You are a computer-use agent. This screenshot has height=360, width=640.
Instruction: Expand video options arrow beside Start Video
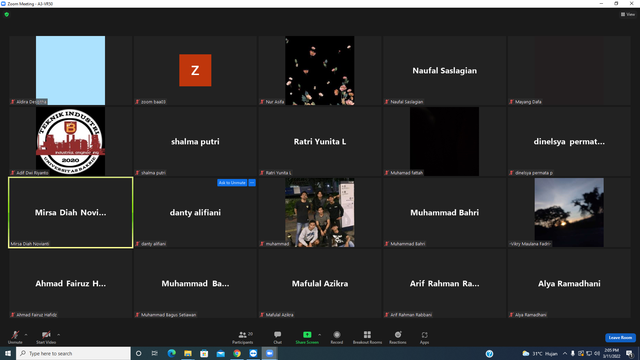pos(59,335)
